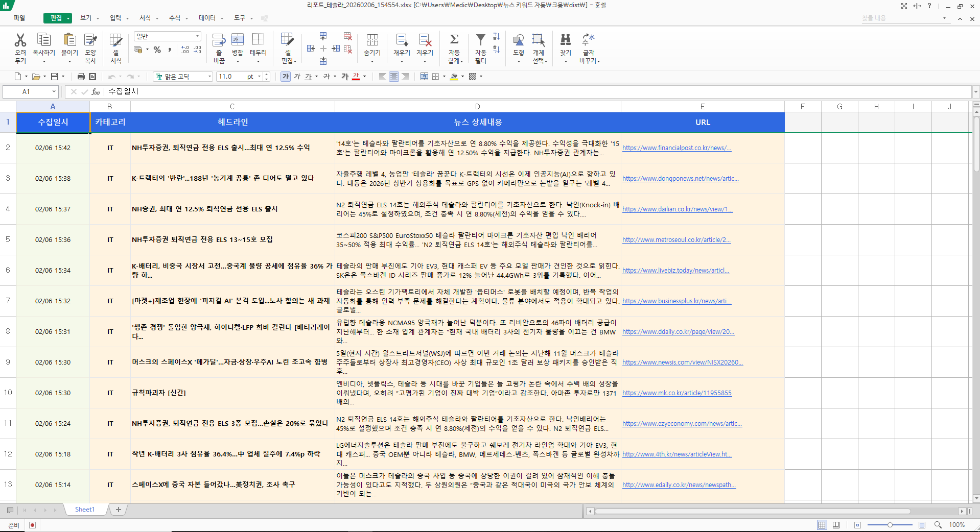Increase decimal places
This screenshot has width=980, height=532.
(185, 50)
